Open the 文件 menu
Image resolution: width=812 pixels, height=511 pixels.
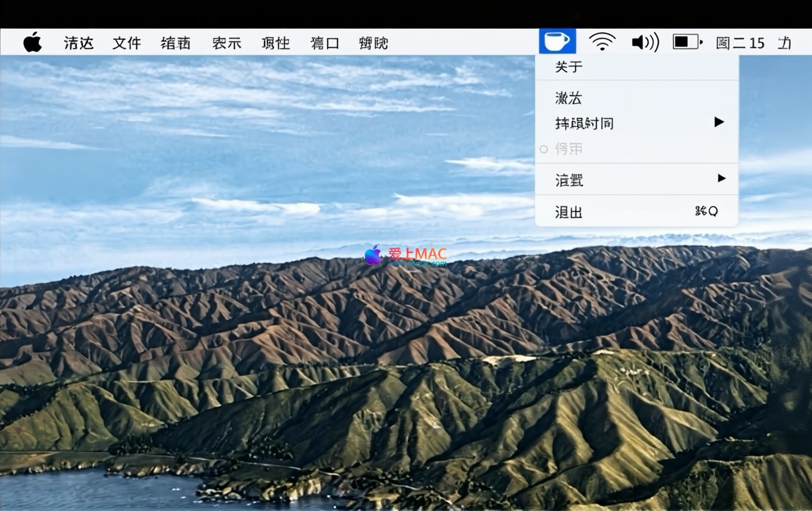[127, 43]
